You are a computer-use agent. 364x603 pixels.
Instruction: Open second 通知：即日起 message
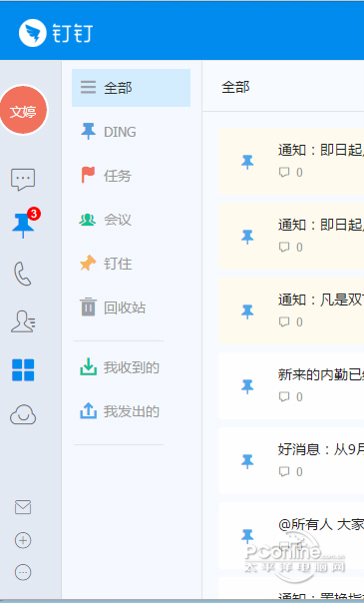pos(291,237)
